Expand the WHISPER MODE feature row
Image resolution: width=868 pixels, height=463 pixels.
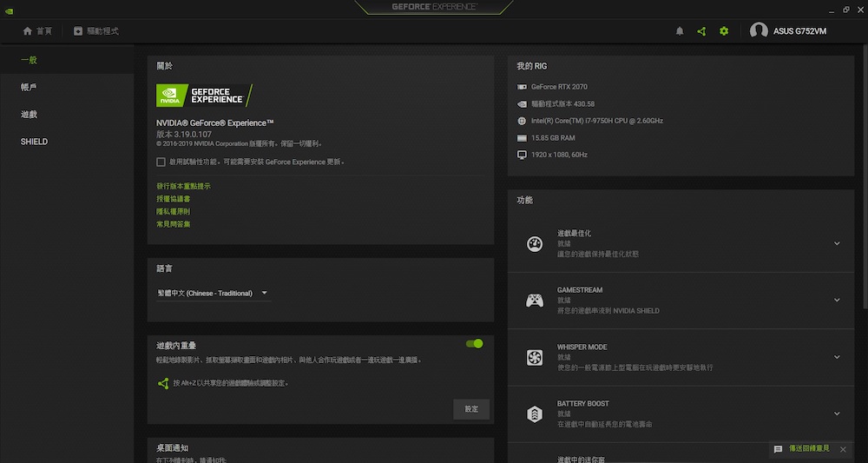coord(837,357)
